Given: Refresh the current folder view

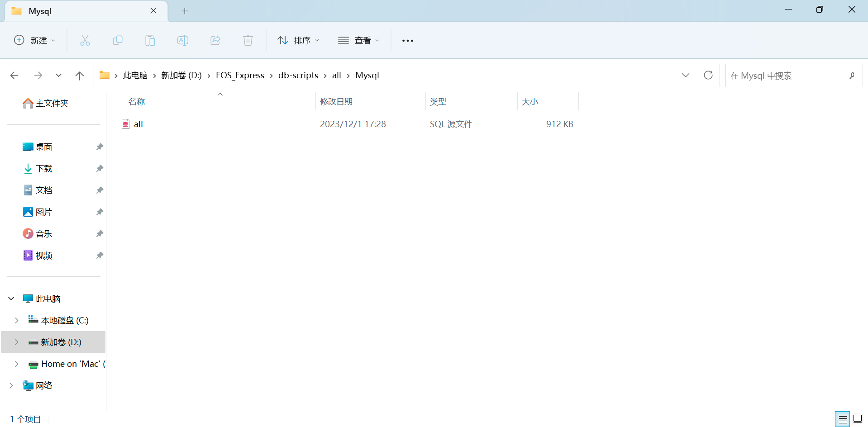Looking at the screenshot, I should (x=708, y=75).
